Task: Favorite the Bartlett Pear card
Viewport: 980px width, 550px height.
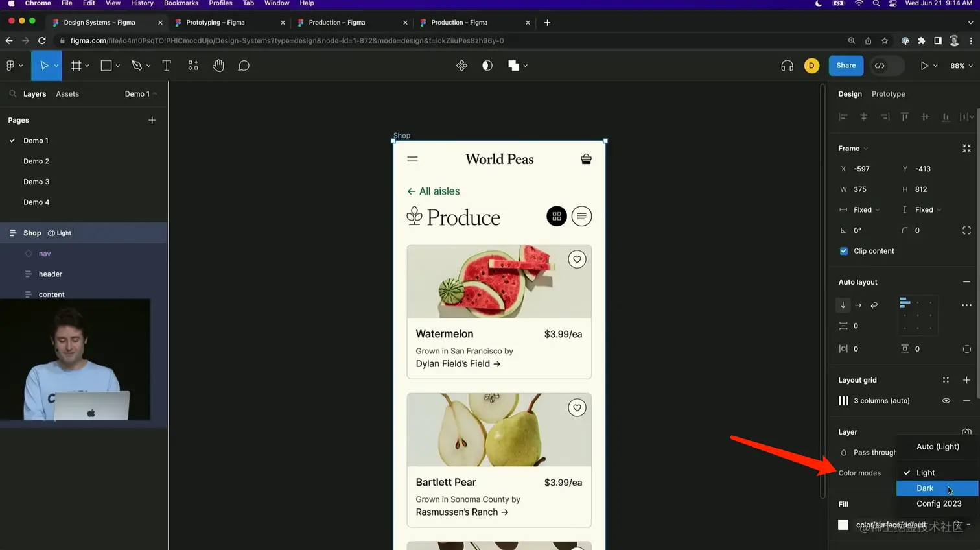Action: [577, 408]
